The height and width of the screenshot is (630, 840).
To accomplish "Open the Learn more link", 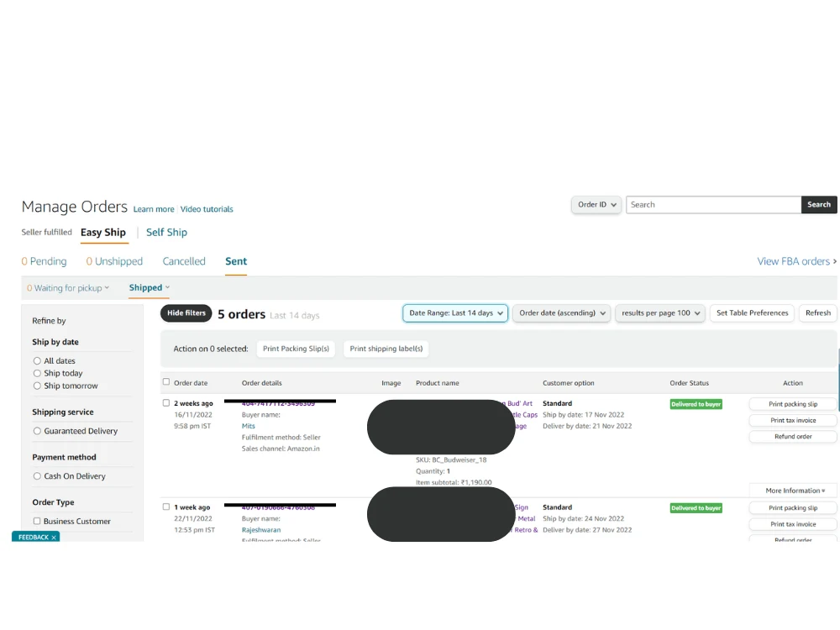I will 154,209.
